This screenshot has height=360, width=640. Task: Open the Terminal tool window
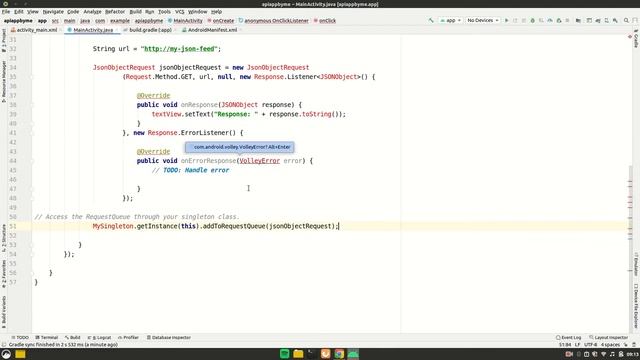pyautogui.click(x=47, y=338)
